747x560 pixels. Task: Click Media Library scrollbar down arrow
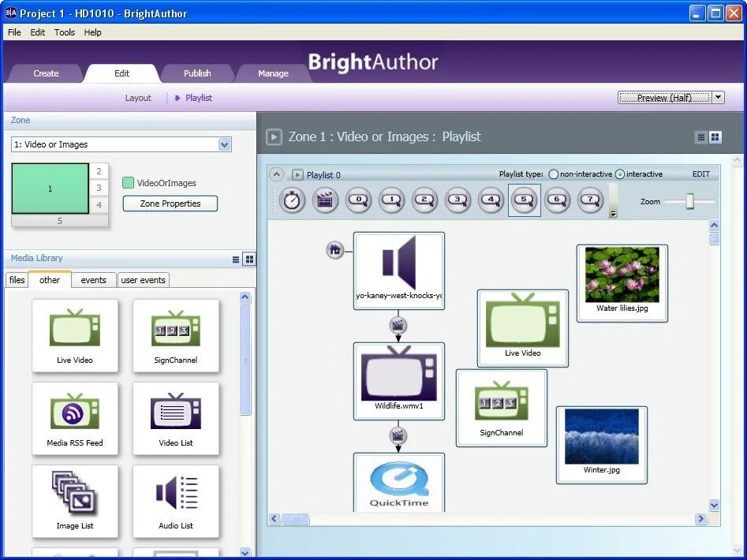245,553
